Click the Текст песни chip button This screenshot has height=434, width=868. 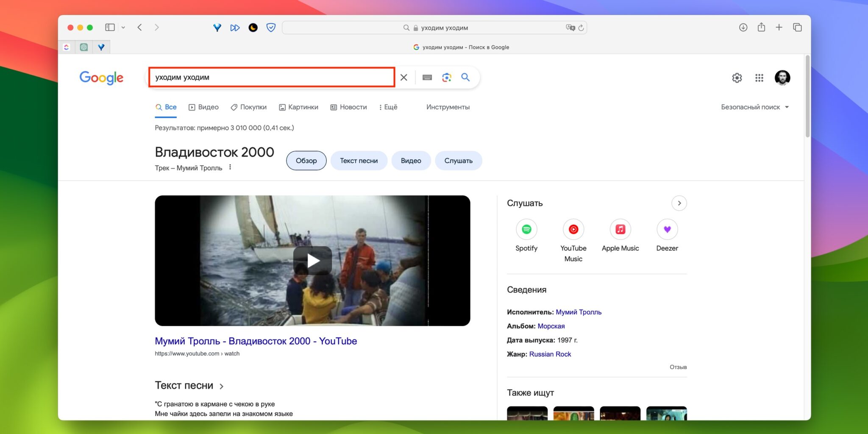tap(359, 161)
